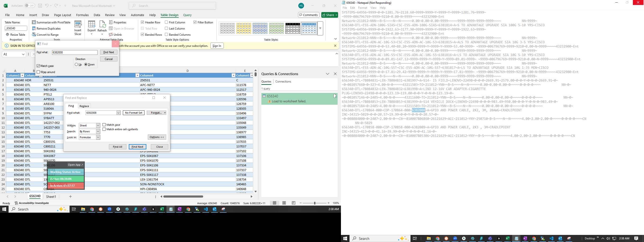Uncheck Header Row option
644x242 pixels.
[x=142, y=22]
